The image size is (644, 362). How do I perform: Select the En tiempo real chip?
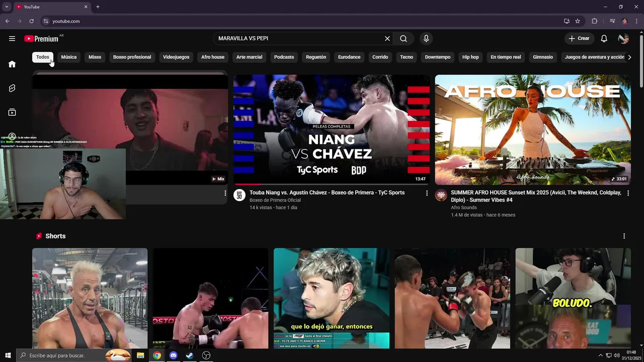point(506,57)
